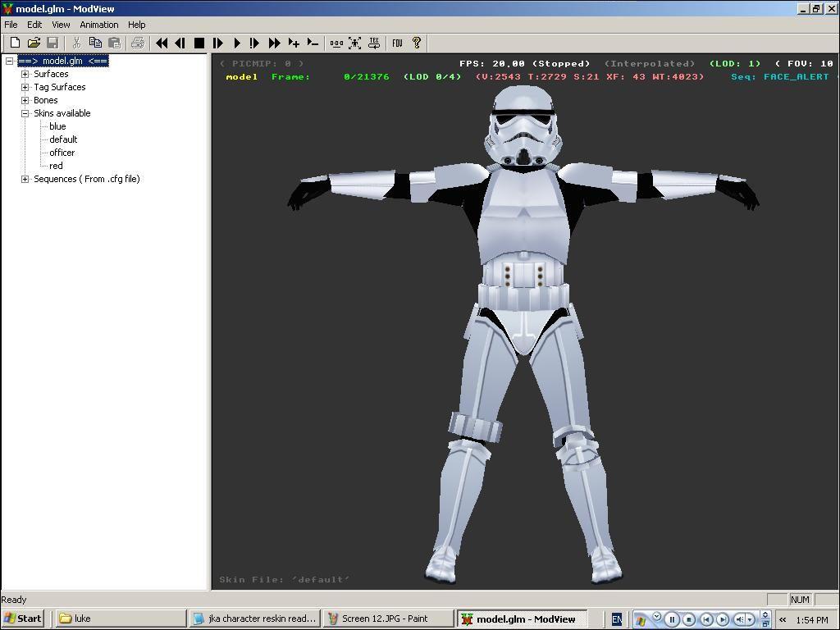Expand the Sequences tree node
The height and width of the screenshot is (630, 840).
tap(25, 179)
